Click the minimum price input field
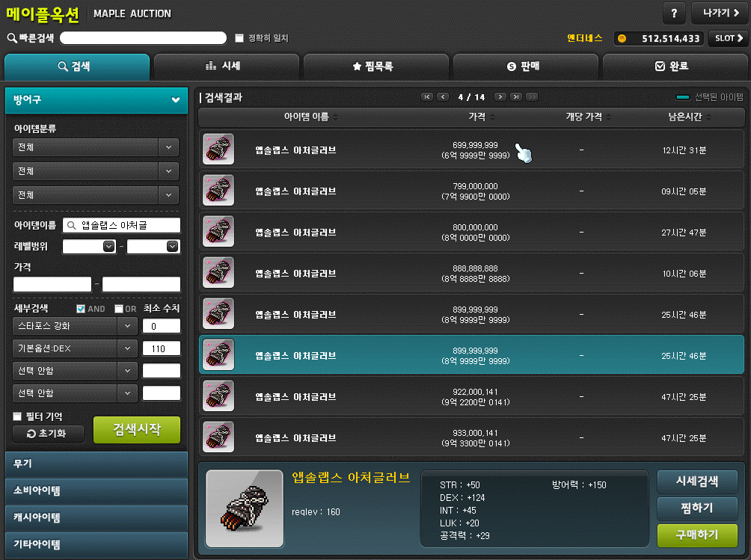751x560 pixels. tap(52, 284)
